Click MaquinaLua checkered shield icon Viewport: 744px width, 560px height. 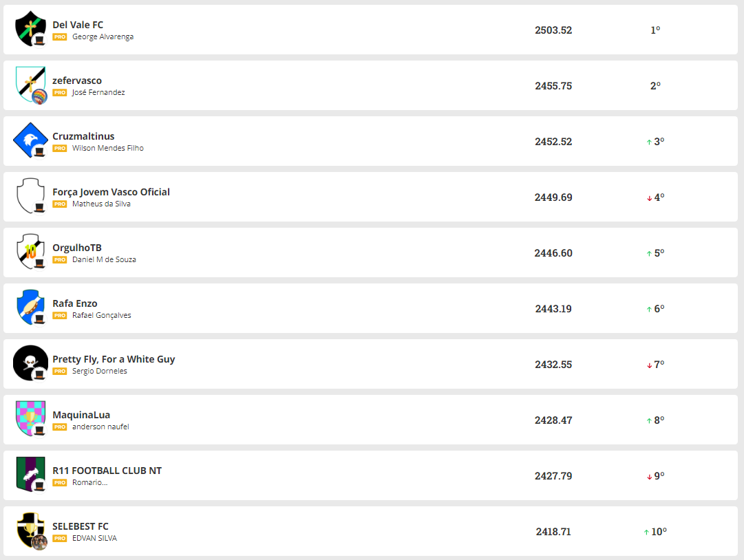click(30, 419)
